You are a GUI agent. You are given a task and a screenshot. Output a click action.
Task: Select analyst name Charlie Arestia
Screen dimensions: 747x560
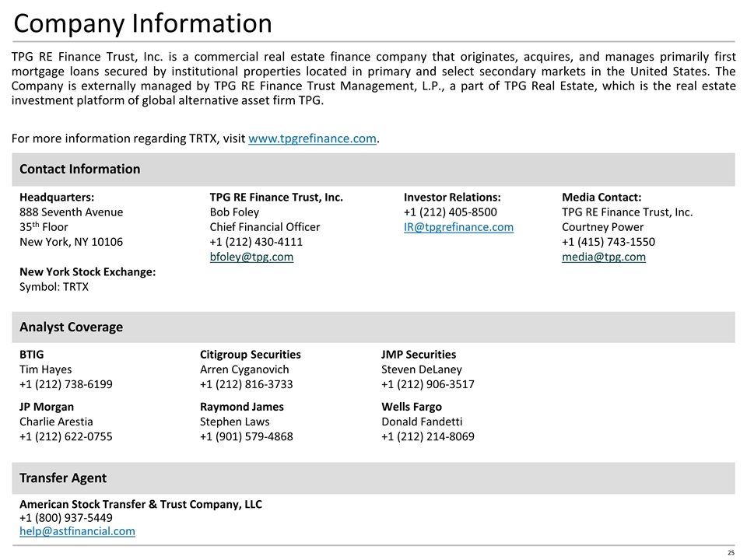point(56,422)
